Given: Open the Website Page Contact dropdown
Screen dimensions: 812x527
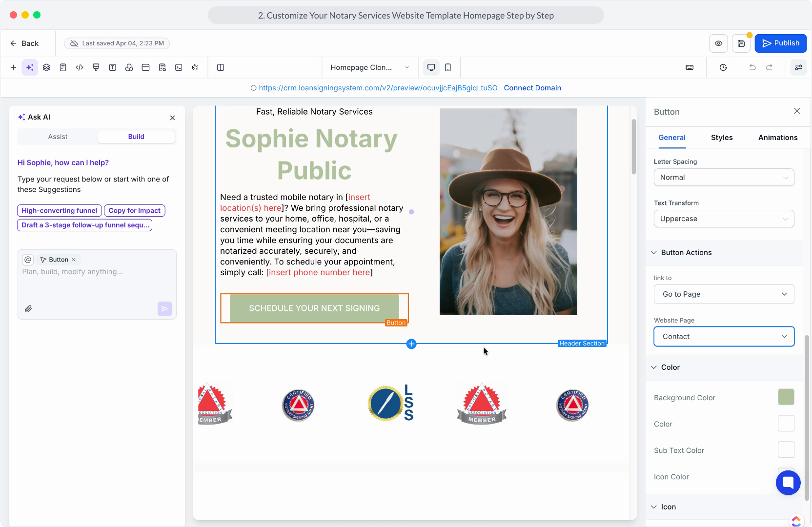Looking at the screenshot, I should (x=724, y=337).
